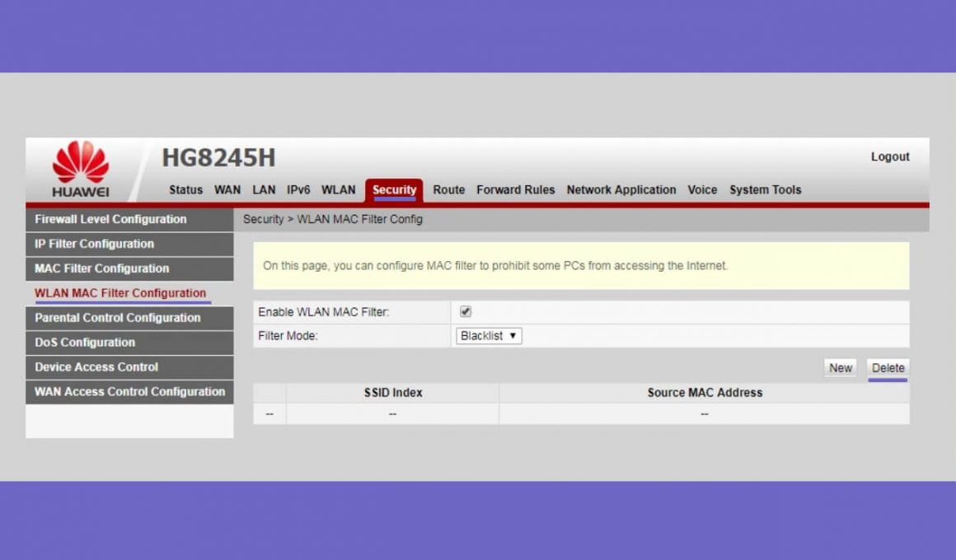The height and width of the screenshot is (560, 956).
Task: Click the New button
Action: 840,368
